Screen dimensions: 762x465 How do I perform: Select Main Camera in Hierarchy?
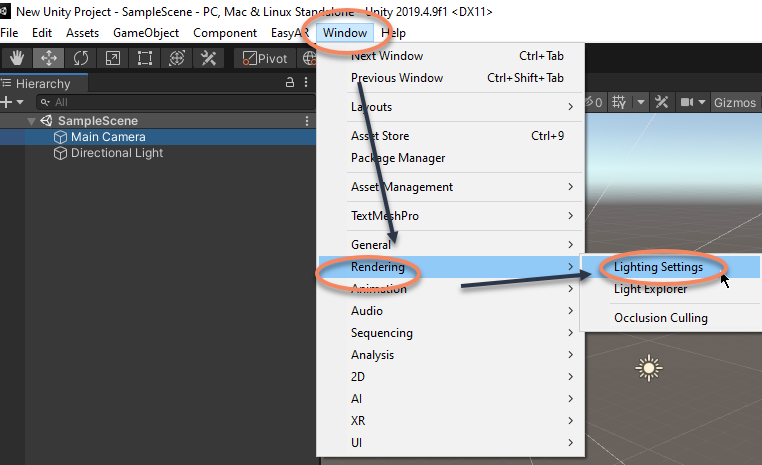click(108, 137)
